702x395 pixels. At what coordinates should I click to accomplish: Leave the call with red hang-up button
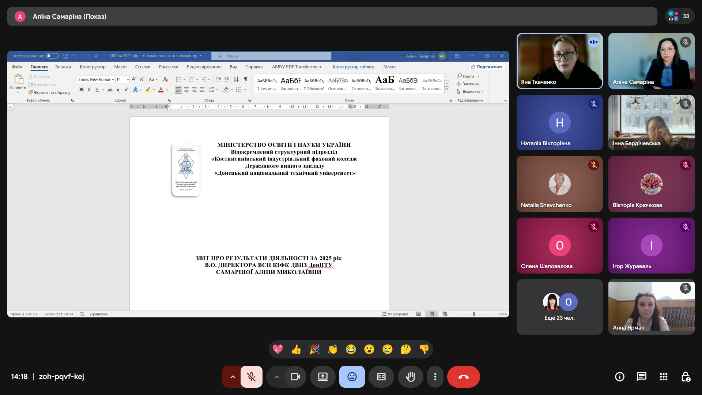[x=463, y=377]
